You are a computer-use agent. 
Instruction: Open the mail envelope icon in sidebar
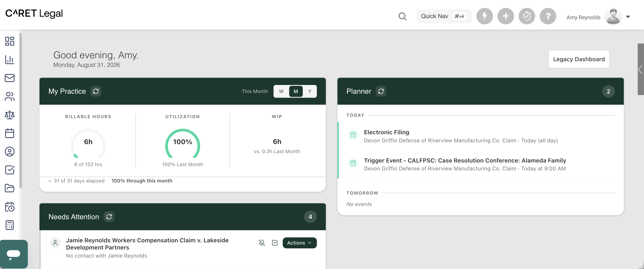[9, 78]
